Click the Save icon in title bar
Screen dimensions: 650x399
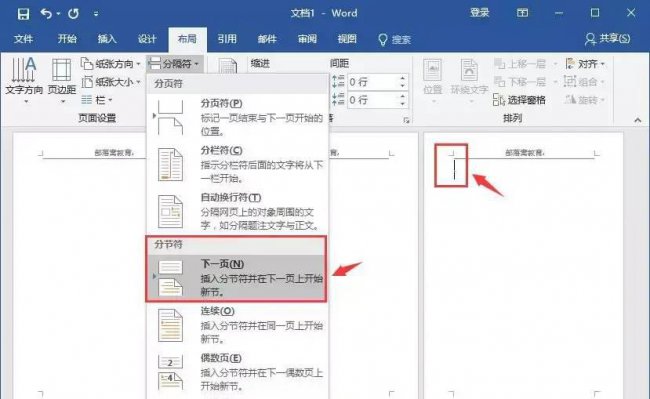coord(23,14)
